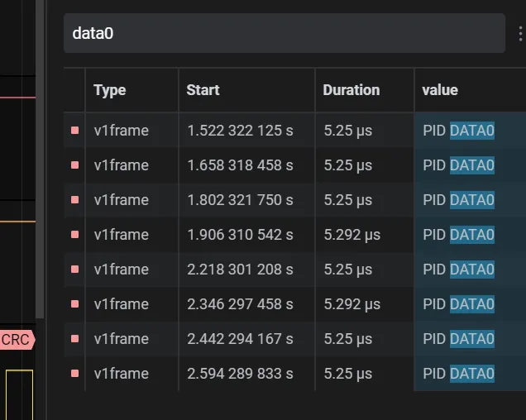The image size is (526, 420).
Task: Click the pink marker on the 2.218 301 208 s row
Action: 75,270
